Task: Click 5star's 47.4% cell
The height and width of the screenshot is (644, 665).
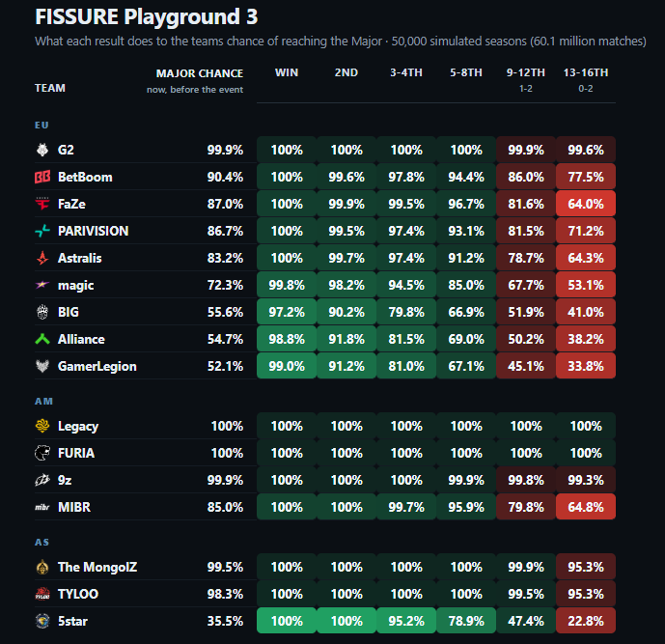Action: tap(526, 621)
